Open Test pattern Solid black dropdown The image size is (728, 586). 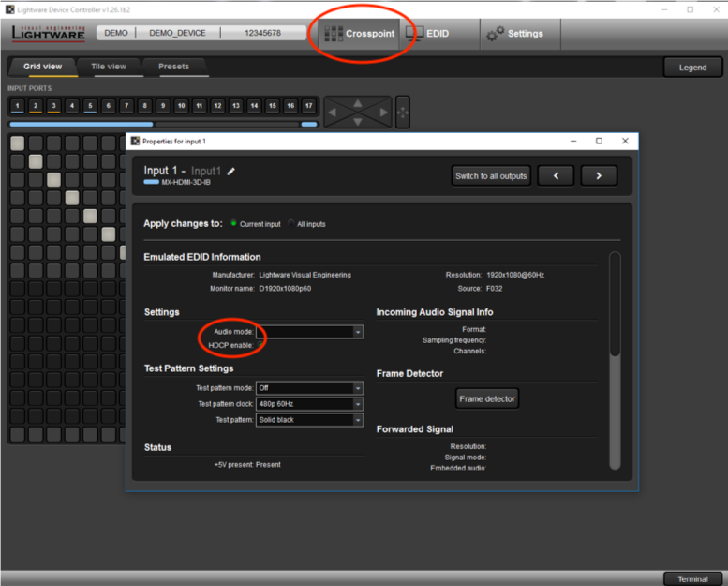pos(310,420)
